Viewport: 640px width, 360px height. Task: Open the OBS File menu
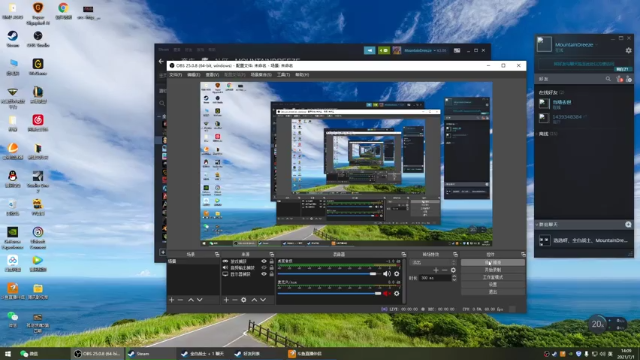pos(176,75)
